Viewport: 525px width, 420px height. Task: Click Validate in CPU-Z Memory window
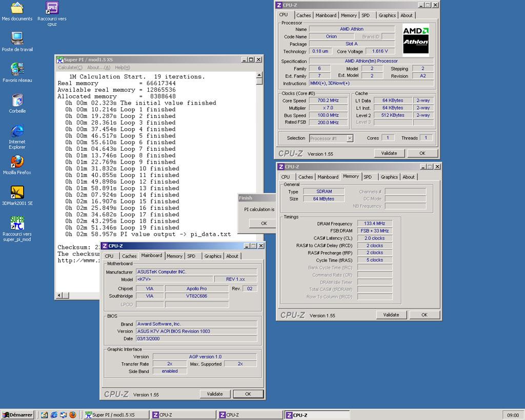(x=391, y=315)
